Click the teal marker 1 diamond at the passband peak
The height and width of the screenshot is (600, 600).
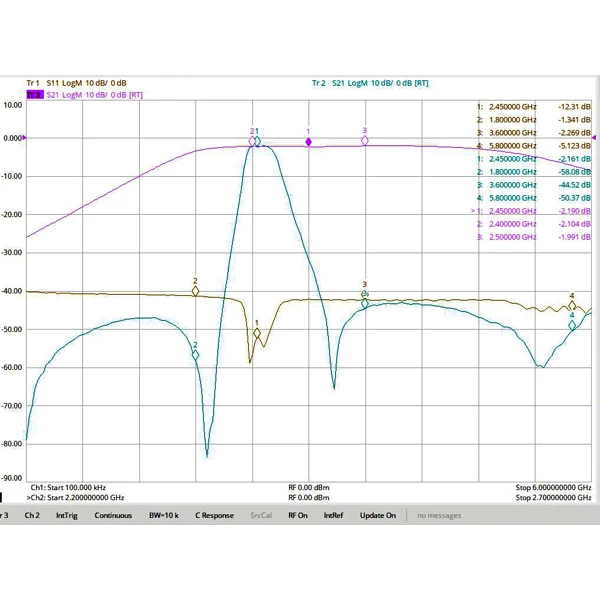pos(258,142)
